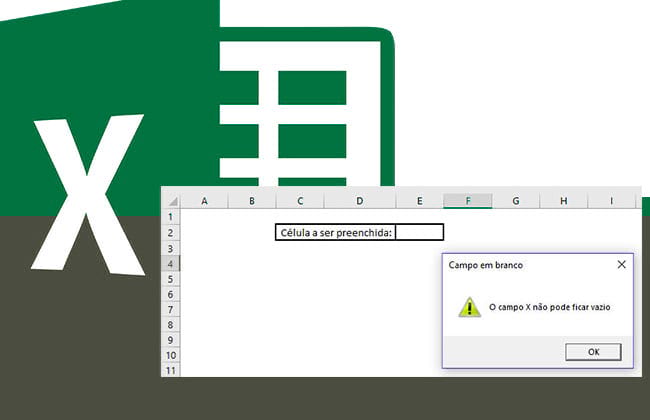Select row 11 header

click(x=171, y=370)
